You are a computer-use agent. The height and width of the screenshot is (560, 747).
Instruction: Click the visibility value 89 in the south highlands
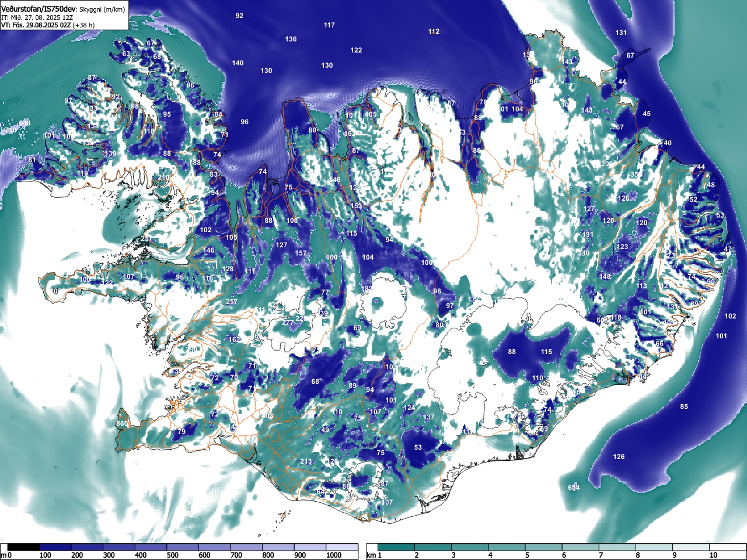[x=352, y=386]
